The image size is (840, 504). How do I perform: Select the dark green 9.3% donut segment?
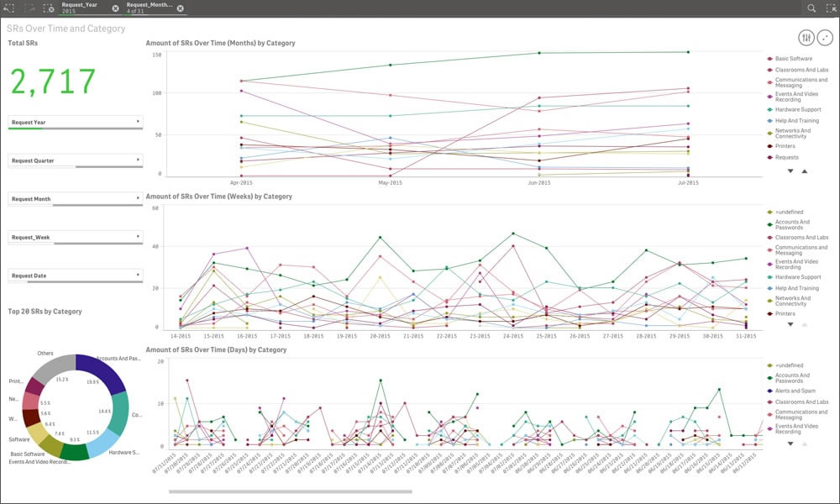75,453
